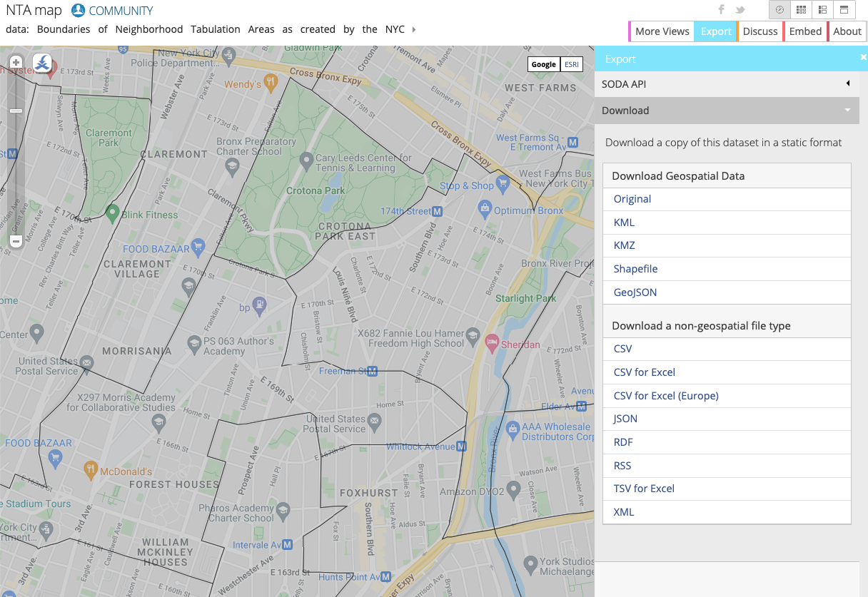Share the dataset via the Twitter icon
Screen dimensions: 868x597
pos(740,9)
